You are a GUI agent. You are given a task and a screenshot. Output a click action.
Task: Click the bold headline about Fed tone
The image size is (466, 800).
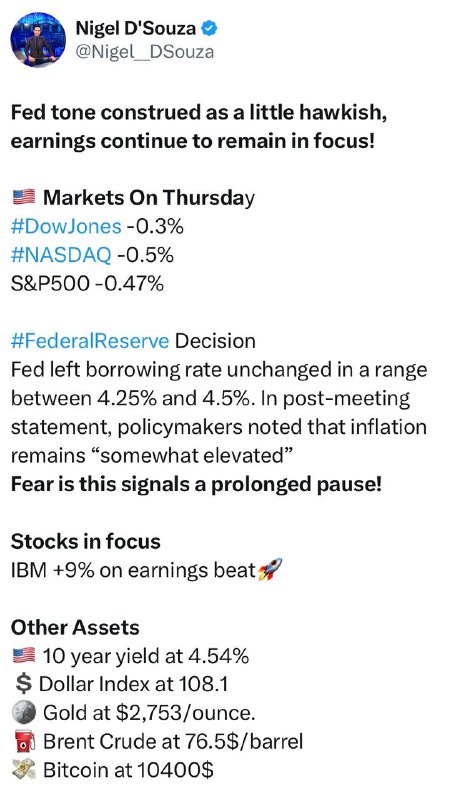[x=199, y=127]
